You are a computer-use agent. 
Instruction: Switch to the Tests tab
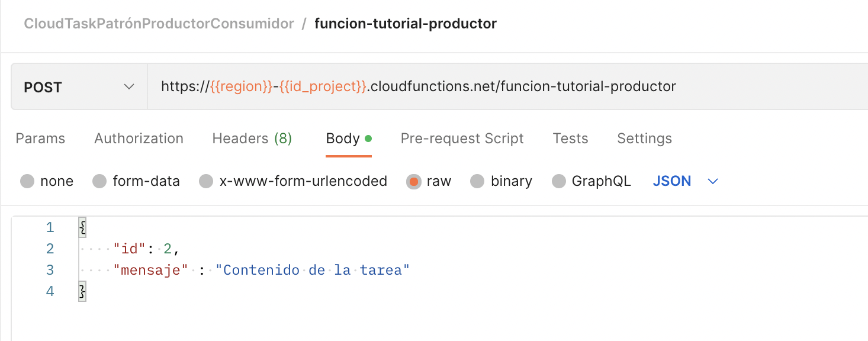pyautogui.click(x=571, y=139)
